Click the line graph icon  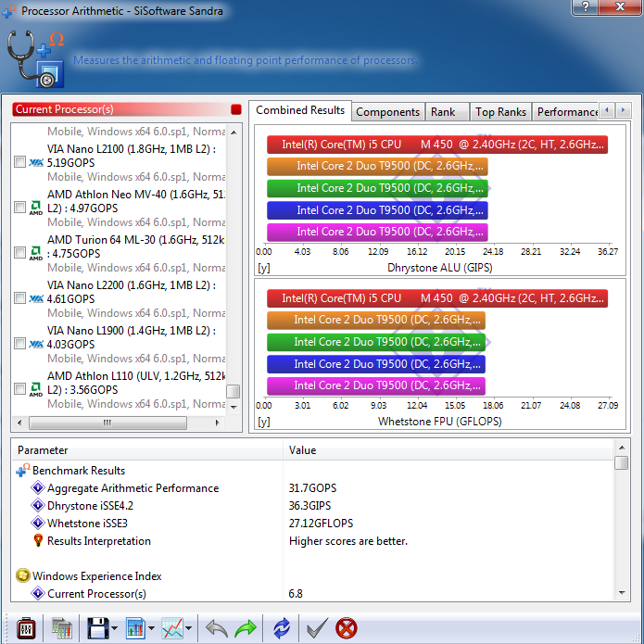[172, 628]
